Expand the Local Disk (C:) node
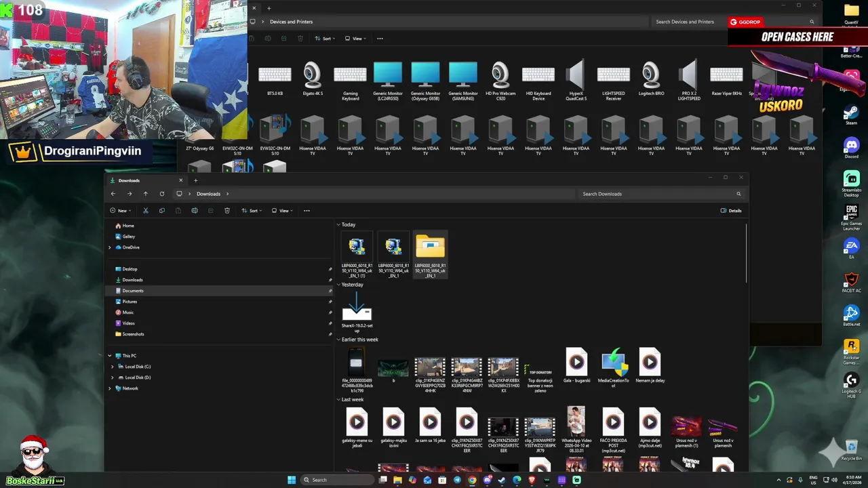 [113, 367]
